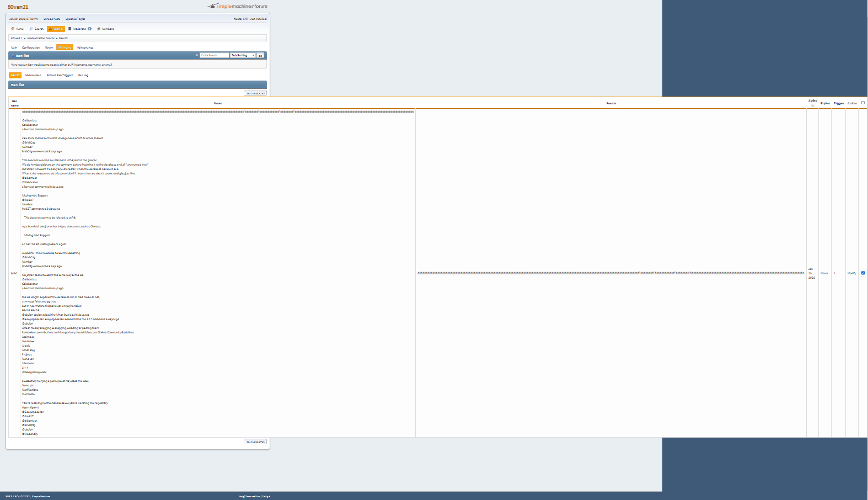Image resolution: width=868 pixels, height=500 pixels.
Task: Click the help icon beside Ban list title
Action: coord(13,56)
